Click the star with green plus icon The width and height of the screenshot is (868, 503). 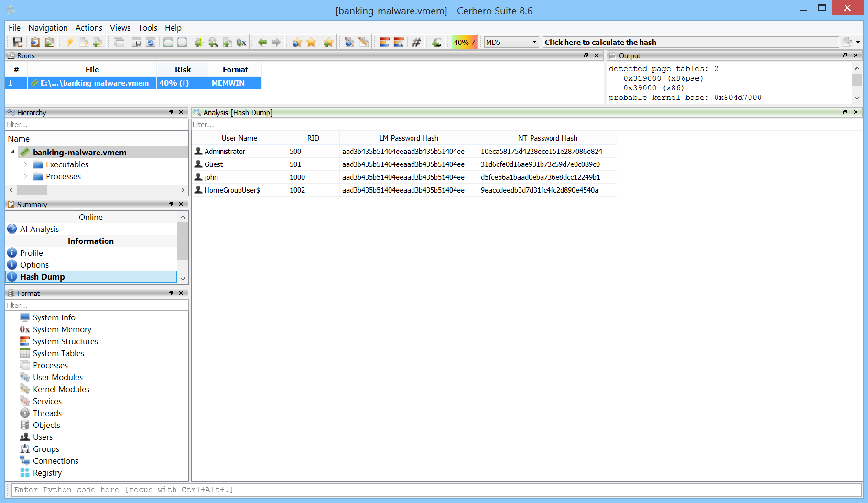(x=328, y=43)
